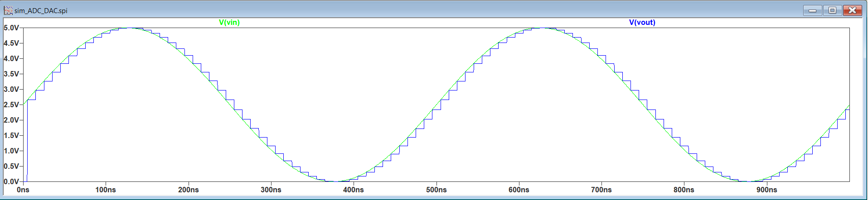
Task: Click the 800ns time axis label
Action: coord(684,190)
